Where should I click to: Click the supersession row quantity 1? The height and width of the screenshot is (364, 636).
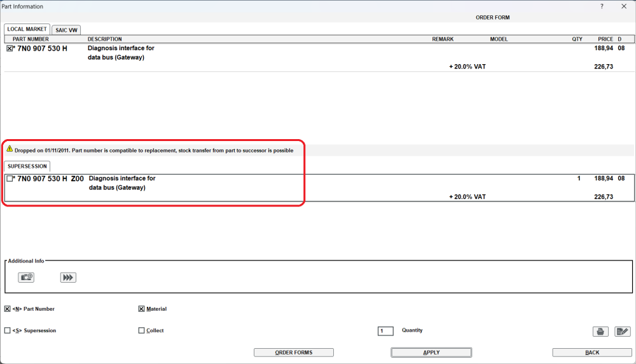pos(579,179)
